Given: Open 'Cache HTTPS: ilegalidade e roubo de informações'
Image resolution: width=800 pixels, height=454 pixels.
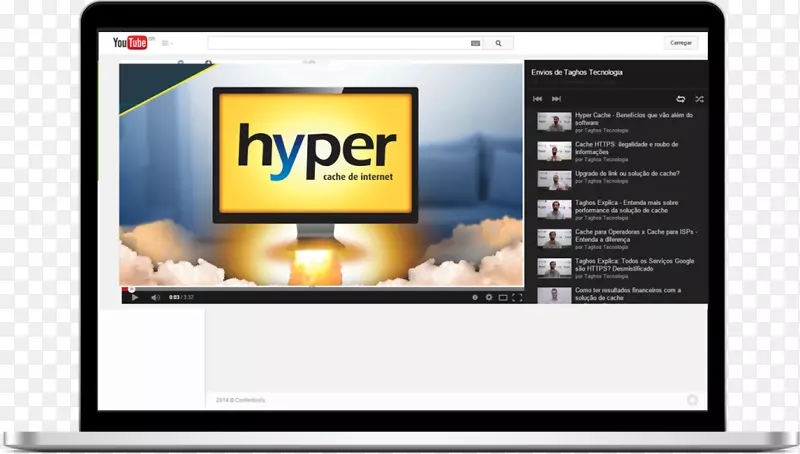Looking at the screenshot, I should [x=627, y=148].
